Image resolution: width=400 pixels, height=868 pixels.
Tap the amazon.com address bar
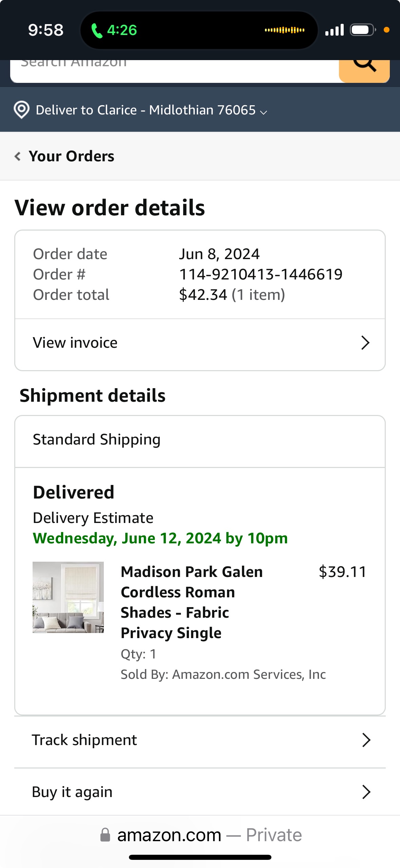coord(200,835)
